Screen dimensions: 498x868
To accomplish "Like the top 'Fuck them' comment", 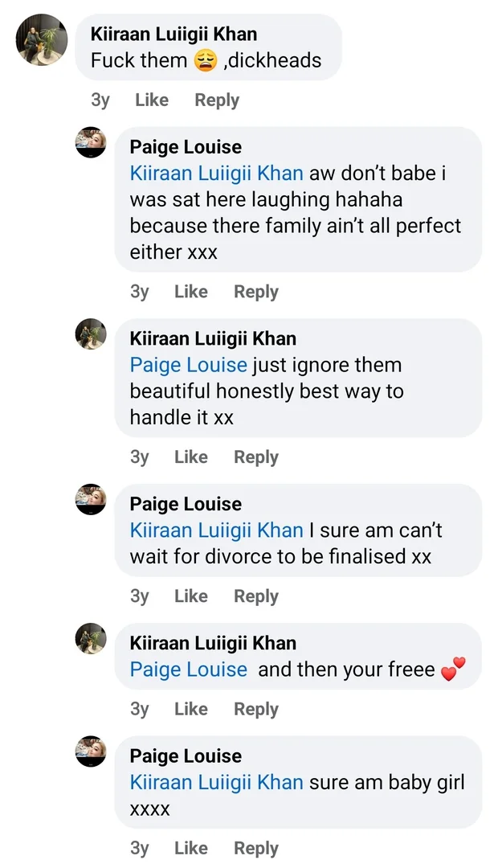I will click(x=152, y=100).
